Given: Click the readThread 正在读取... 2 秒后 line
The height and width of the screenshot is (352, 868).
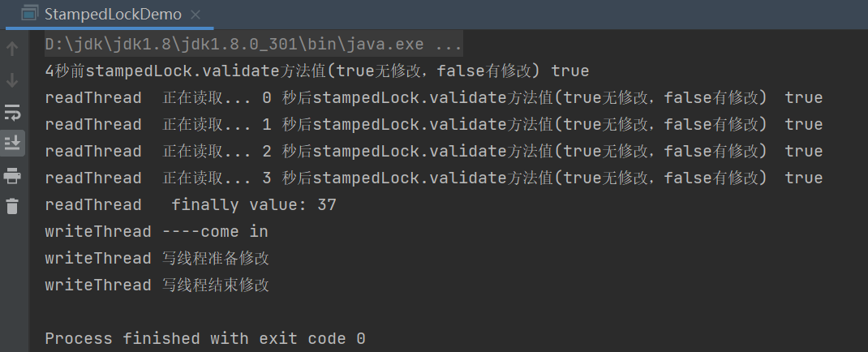Looking at the screenshot, I should pyautogui.click(x=433, y=151).
